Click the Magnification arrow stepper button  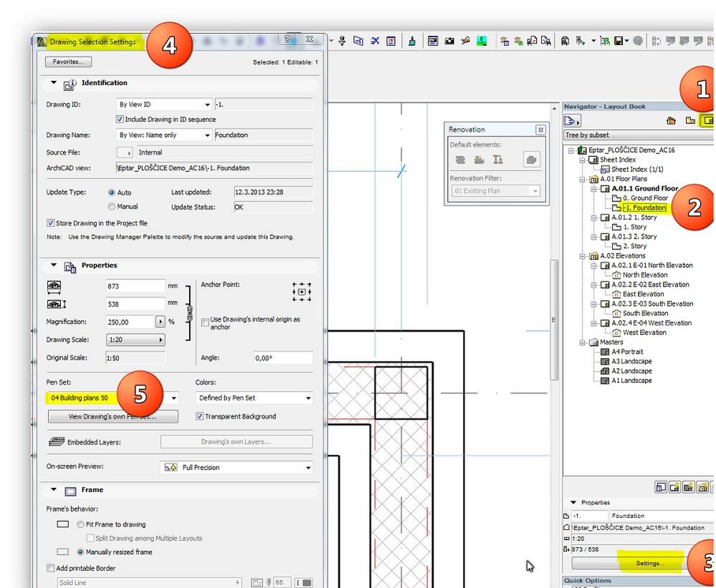[x=160, y=322]
